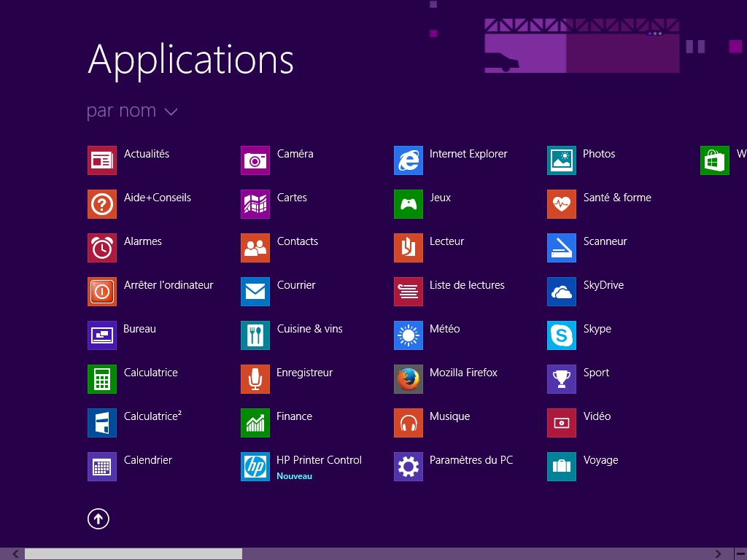Viewport: 747px width, 560px height.
Task: Click the HP Printer Control icon
Action: [255, 467]
